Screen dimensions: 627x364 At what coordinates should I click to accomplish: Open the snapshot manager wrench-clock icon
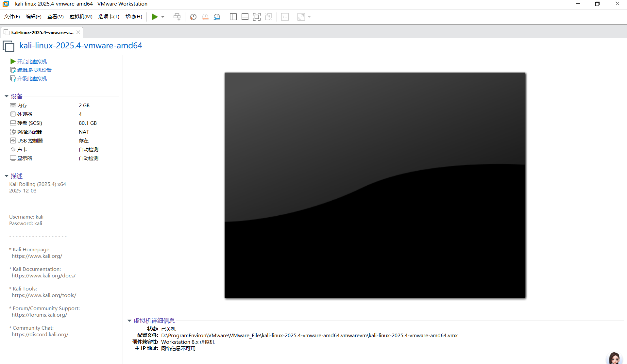[217, 17]
